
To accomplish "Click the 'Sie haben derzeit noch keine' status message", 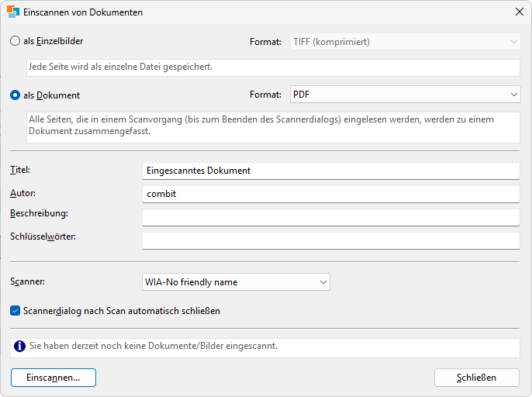I will [154, 347].
